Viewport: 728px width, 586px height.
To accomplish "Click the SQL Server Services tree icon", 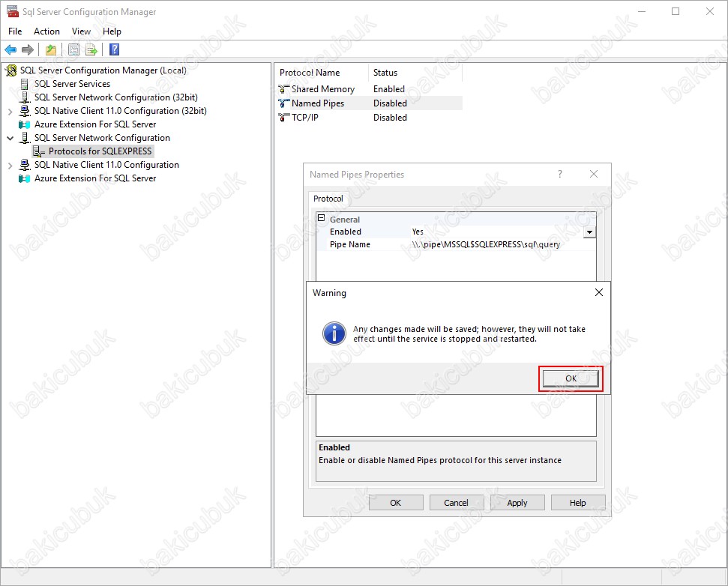I will (25, 84).
